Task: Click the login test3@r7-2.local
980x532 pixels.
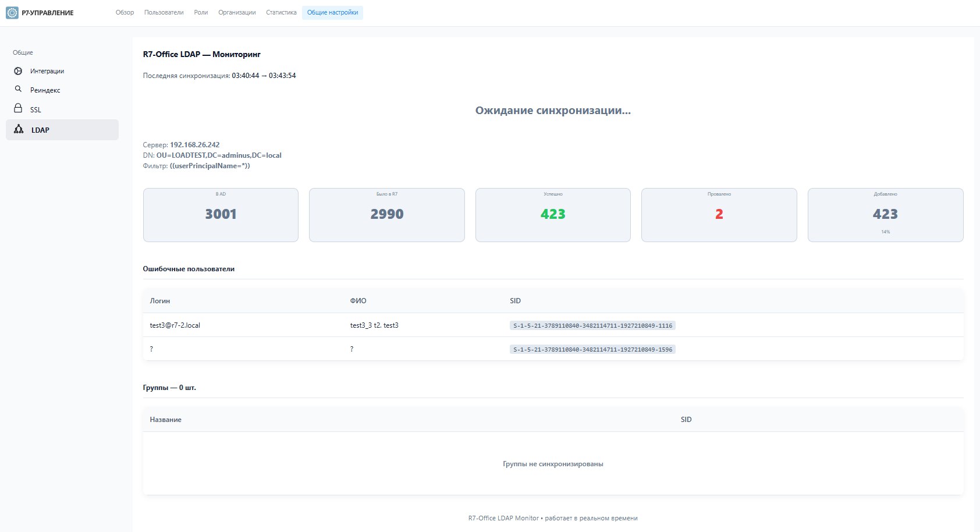Action: pyautogui.click(x=175, y=325)
